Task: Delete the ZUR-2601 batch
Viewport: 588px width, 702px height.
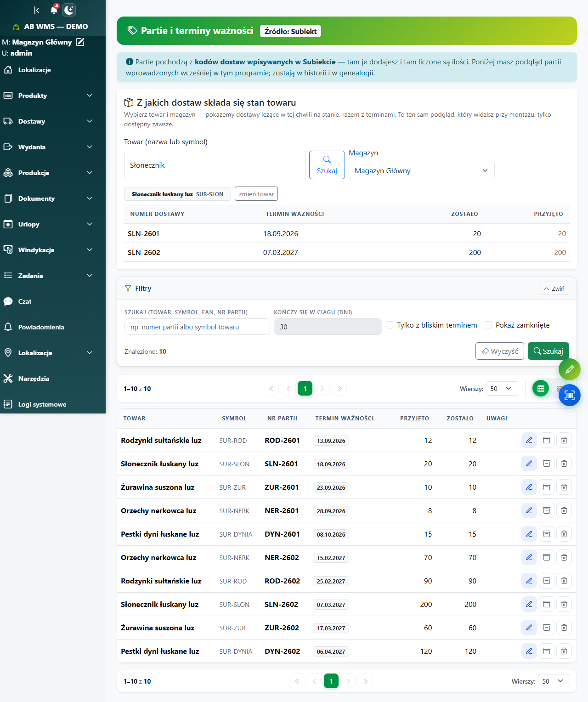Action: point(564,487)
